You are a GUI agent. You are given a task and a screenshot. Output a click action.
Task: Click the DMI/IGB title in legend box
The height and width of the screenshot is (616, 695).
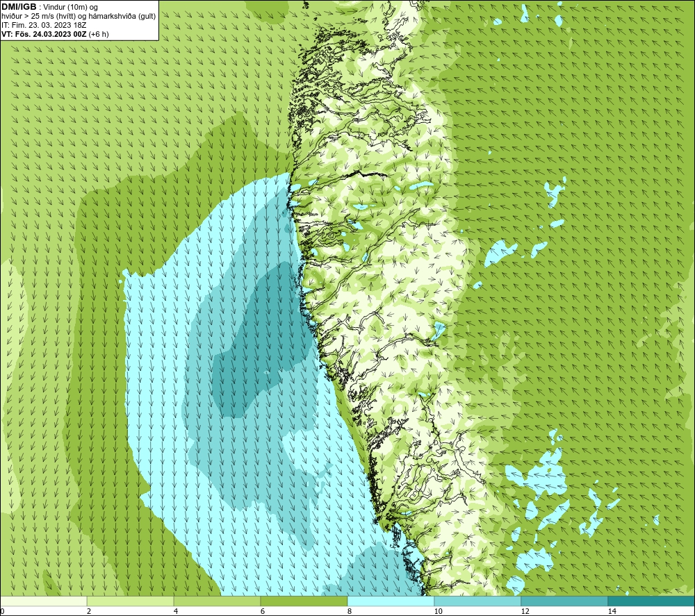click(x=19, y=7)
